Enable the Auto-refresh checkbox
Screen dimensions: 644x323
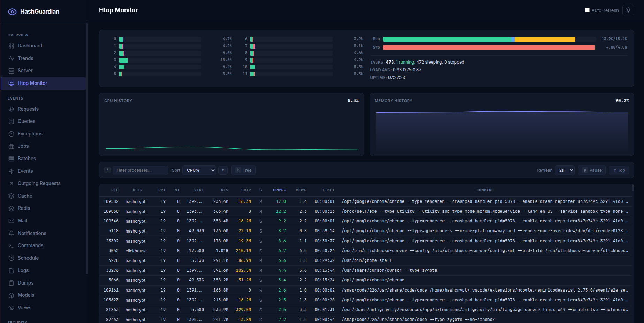(587, 10)
